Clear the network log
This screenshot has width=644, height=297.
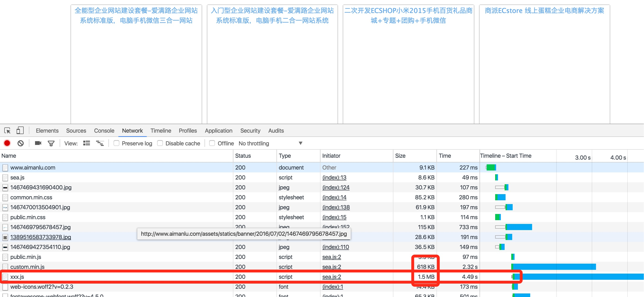tap(21, 143)
